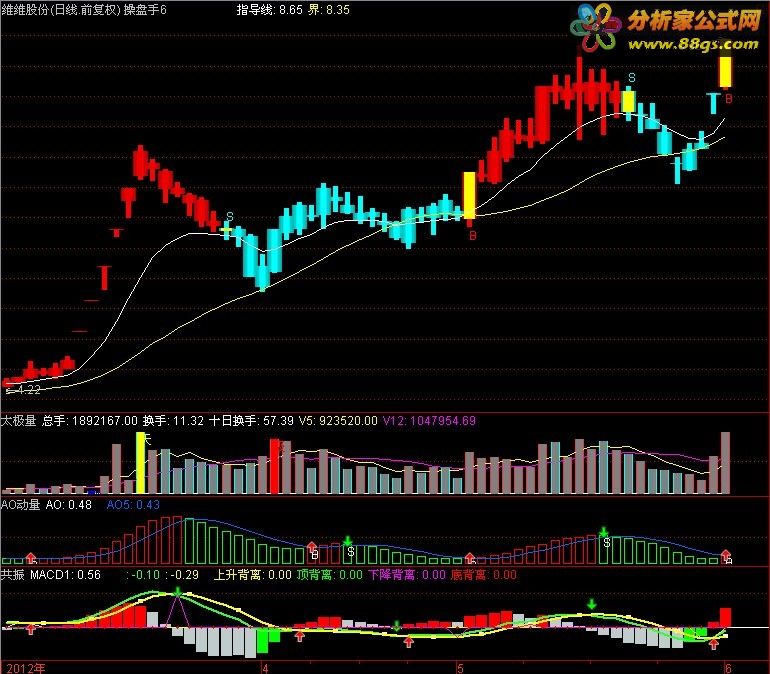Click the 指导线 8.65 value label
This screenshot has width=770, height=674.
point(270,10)
